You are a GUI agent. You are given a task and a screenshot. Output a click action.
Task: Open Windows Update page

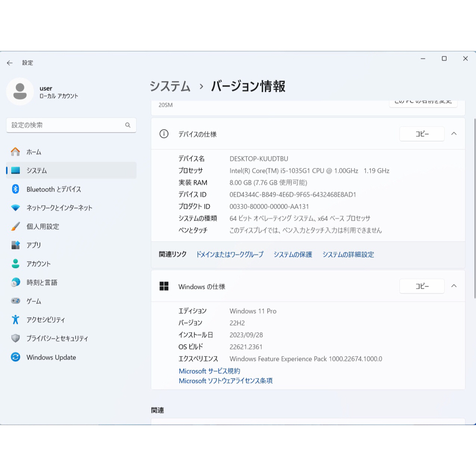pos(71,357)
